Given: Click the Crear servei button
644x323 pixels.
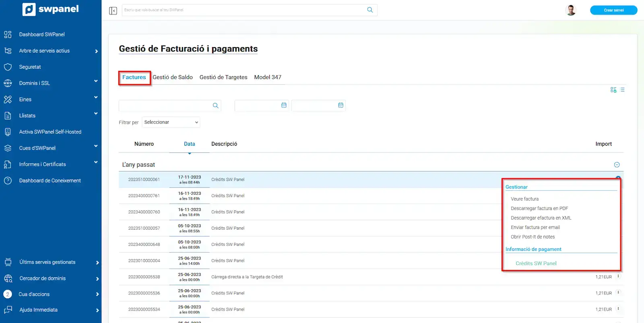Looking at the screenshot, I should tap(613, 10).
